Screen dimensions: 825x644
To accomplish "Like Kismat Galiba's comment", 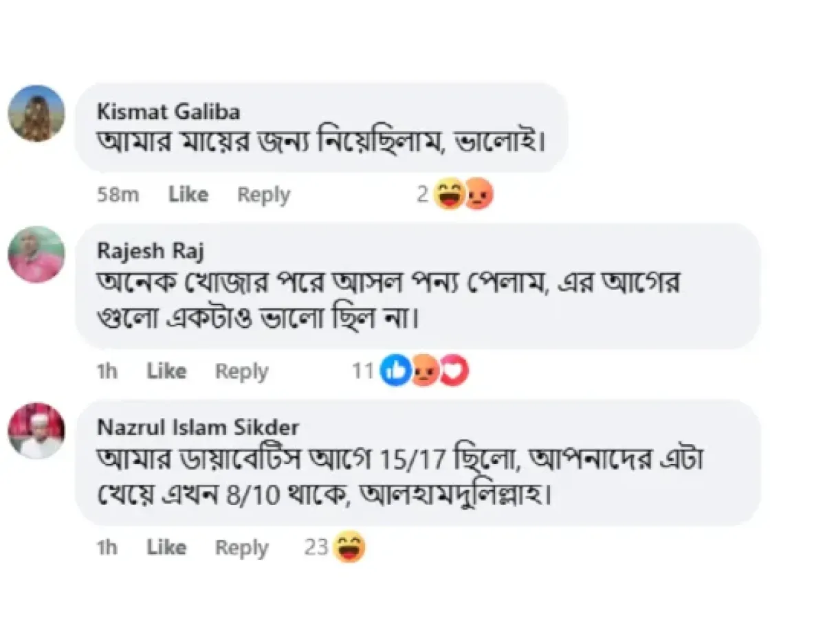I will (x=188, y=195).
